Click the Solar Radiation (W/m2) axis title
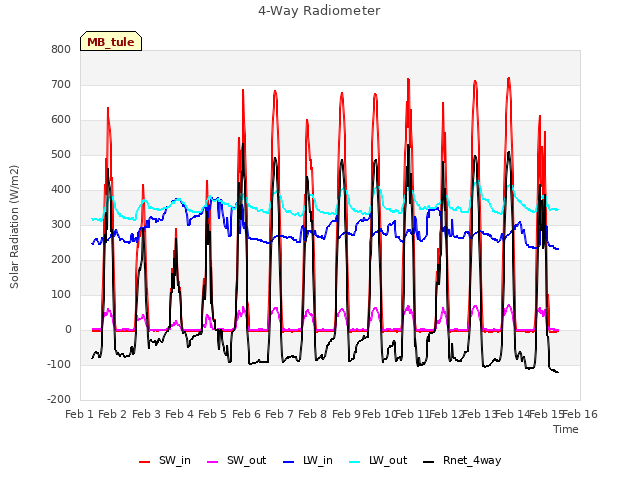 coord(14,227)
